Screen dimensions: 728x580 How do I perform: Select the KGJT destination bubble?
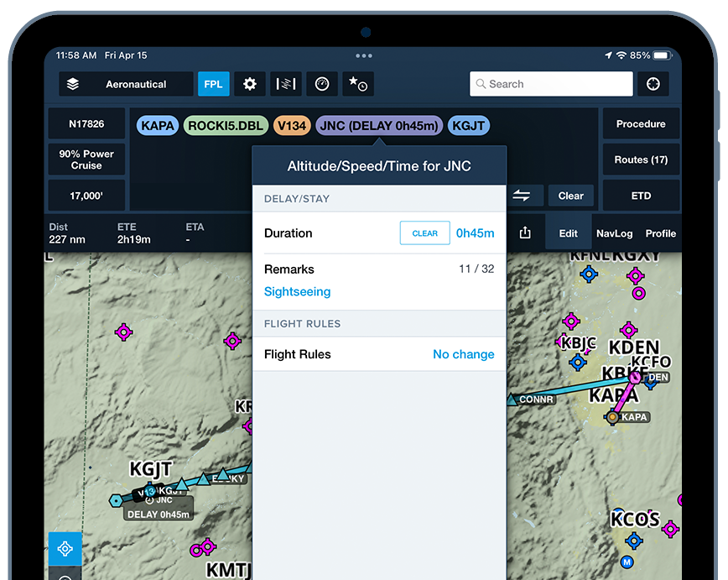click(x=469, y=125)
